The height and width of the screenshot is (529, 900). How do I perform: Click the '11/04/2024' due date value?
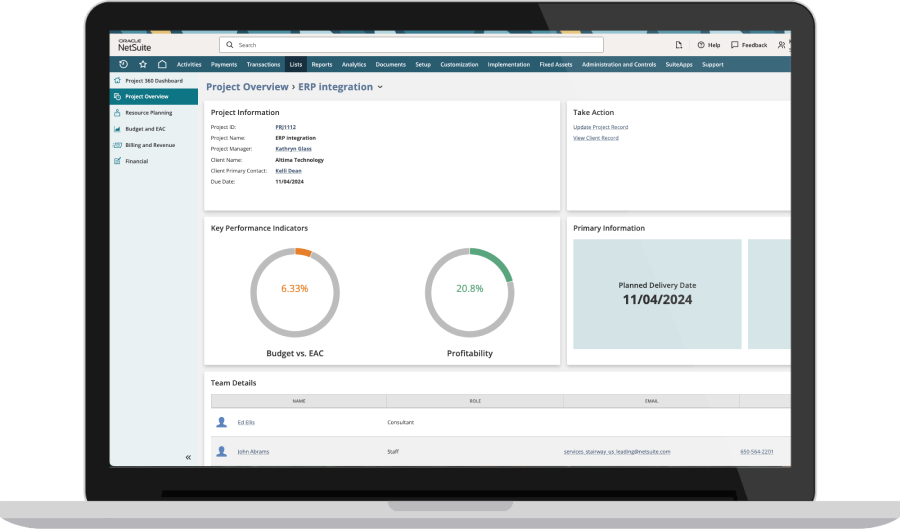[289, 182]
